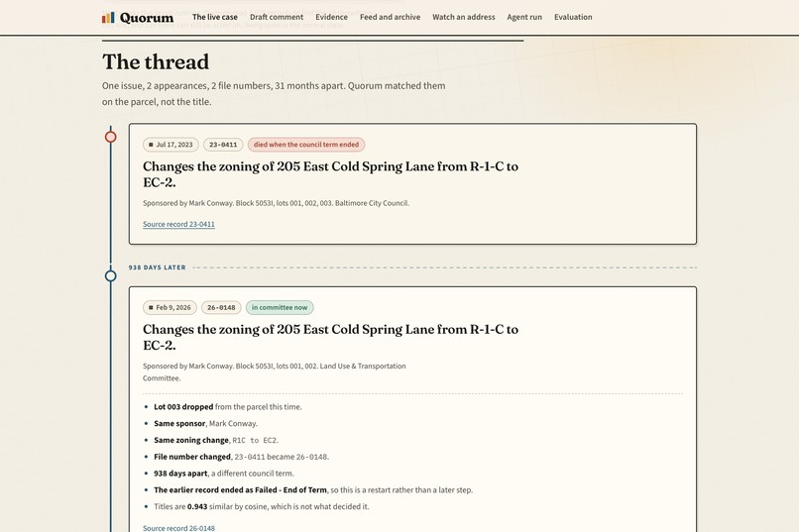Click the calendar icon in Jul 17, 2023 badge
799x532 pixels.
[151, 145]
